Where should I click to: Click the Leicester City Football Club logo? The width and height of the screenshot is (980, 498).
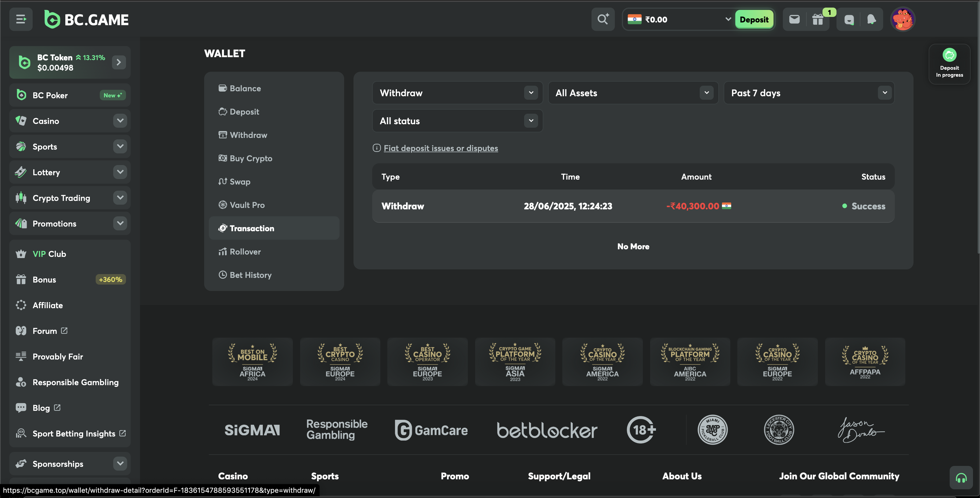779,430
